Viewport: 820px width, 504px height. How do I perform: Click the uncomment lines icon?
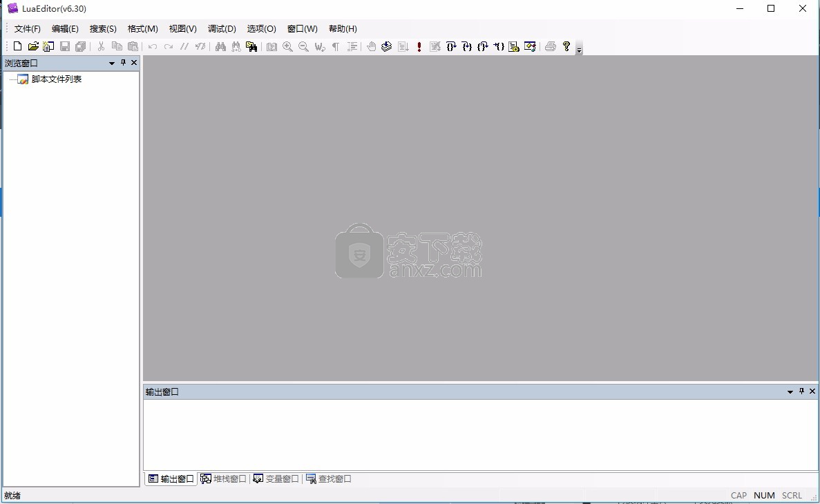tap(200, 46)
